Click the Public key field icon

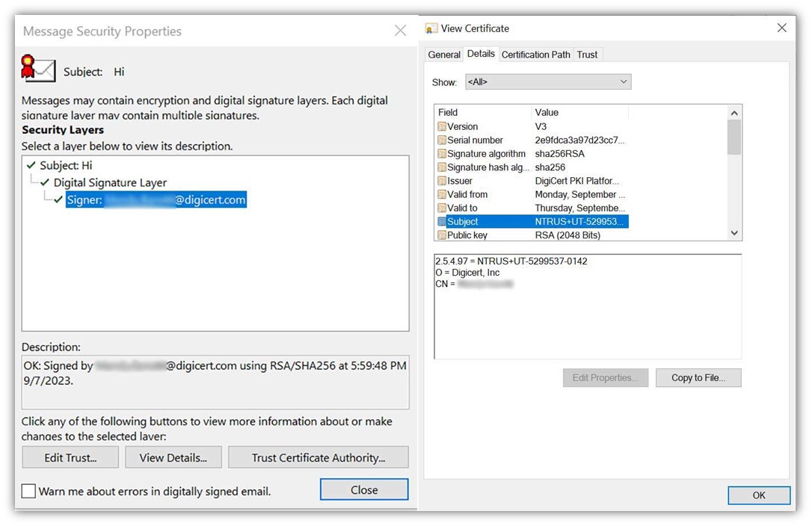point(443,235)
